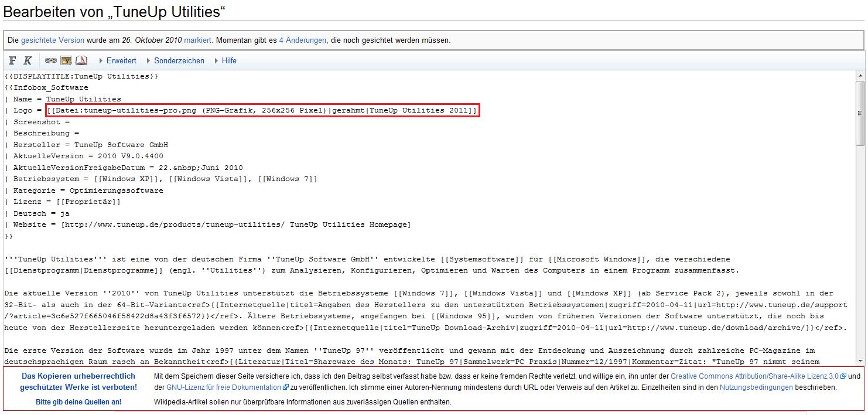868x415 pixels.
Task: Click the editor's vertical scrollbar thumb
Action: click(x=860, y=113)
